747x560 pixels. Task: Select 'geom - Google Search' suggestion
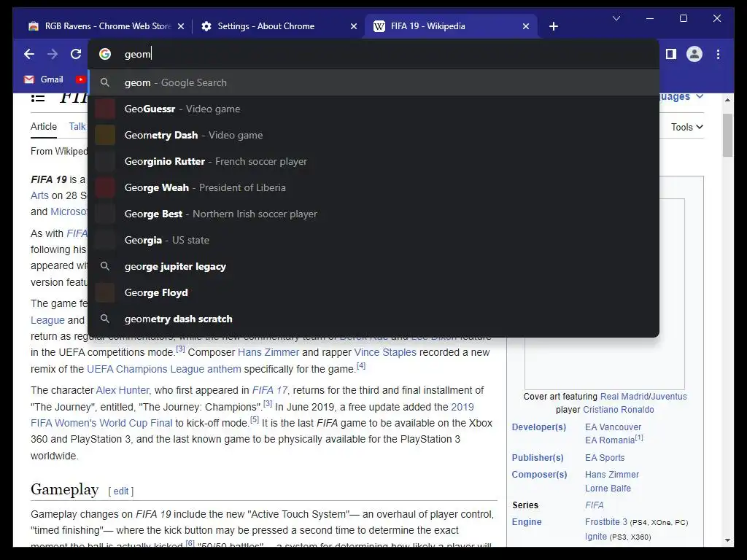tap(374, 82)
